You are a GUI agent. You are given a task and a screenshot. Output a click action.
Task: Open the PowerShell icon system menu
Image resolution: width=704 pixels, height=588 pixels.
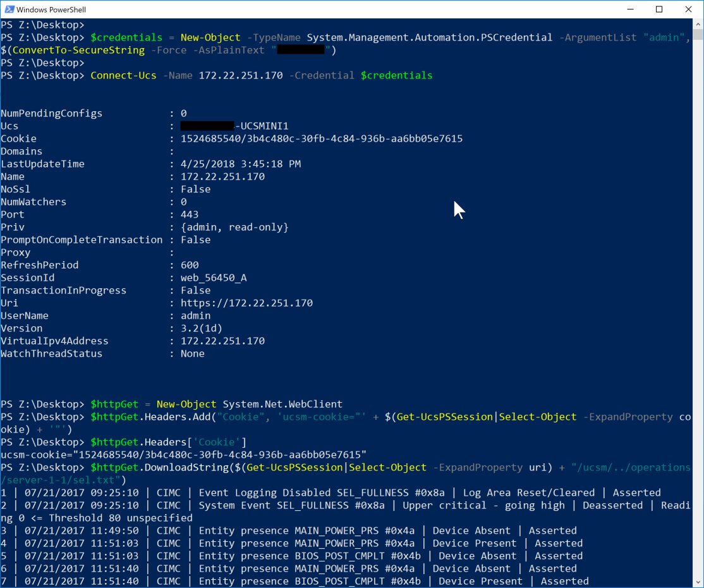[9, 9]
